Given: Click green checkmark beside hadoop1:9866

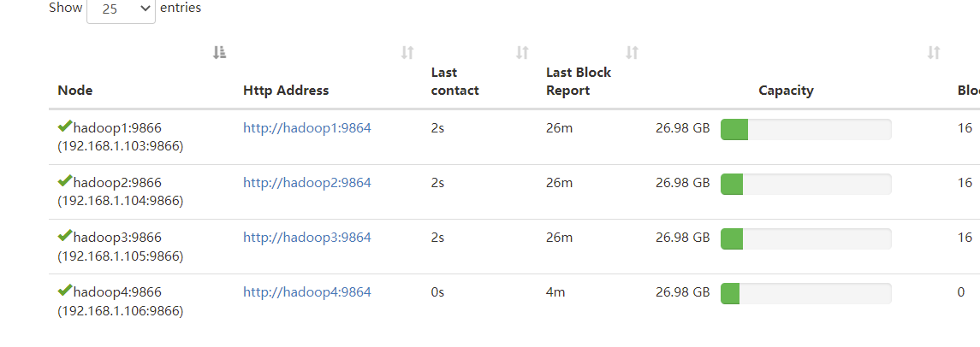Looking at the screenshot, I should pyautogui.click(x=64, y=126).
